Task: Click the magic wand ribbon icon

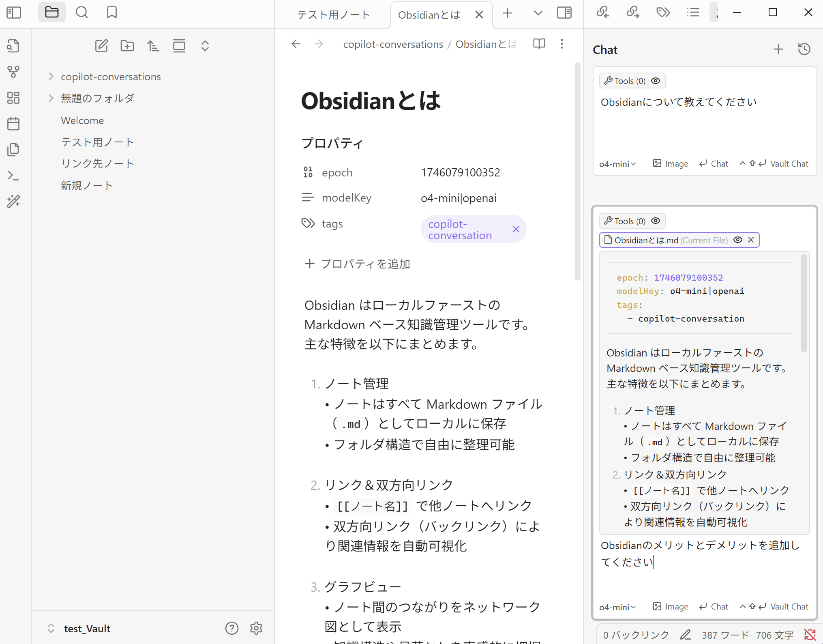Action: (x=13, y=202)
